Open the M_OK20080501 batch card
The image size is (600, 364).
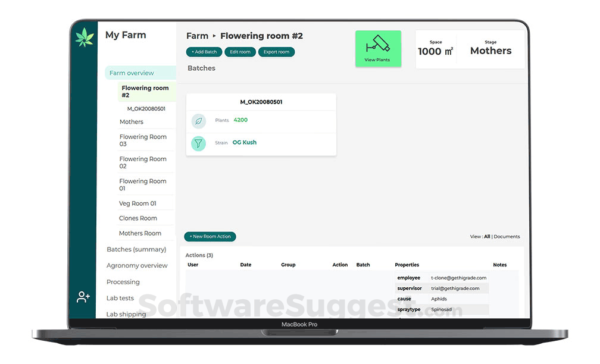click(x=261, y=102)
